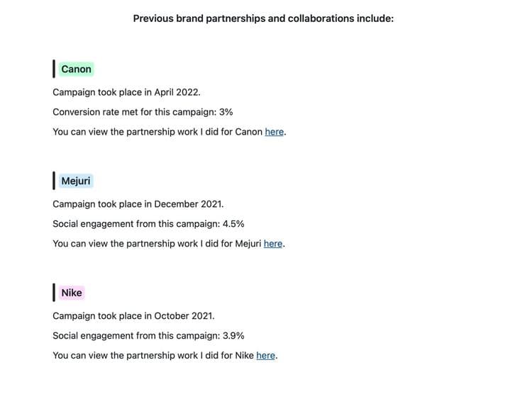Click the 'Previous brand partnerships' title text
The width and height of the screenshot is (532, 399).
(263, 18)
